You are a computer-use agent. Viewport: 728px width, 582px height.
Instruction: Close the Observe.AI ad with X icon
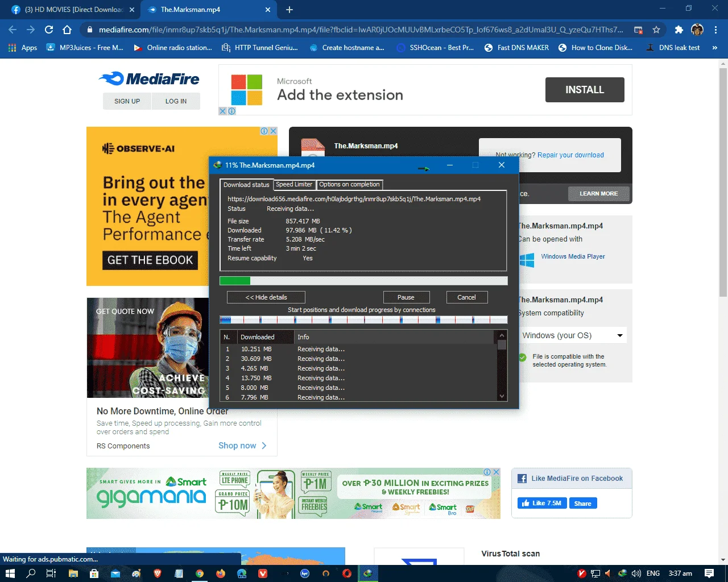click(273, 131)
